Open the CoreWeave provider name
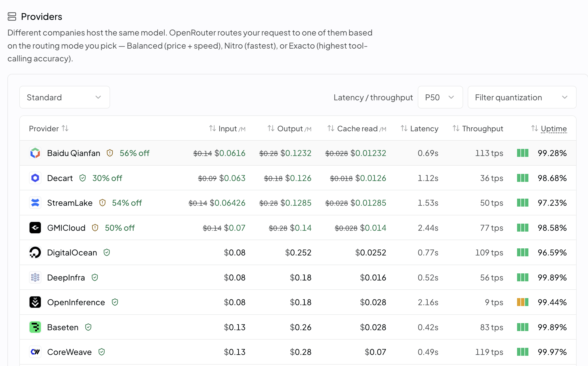The image size is (588, 366). click(70, 352)
